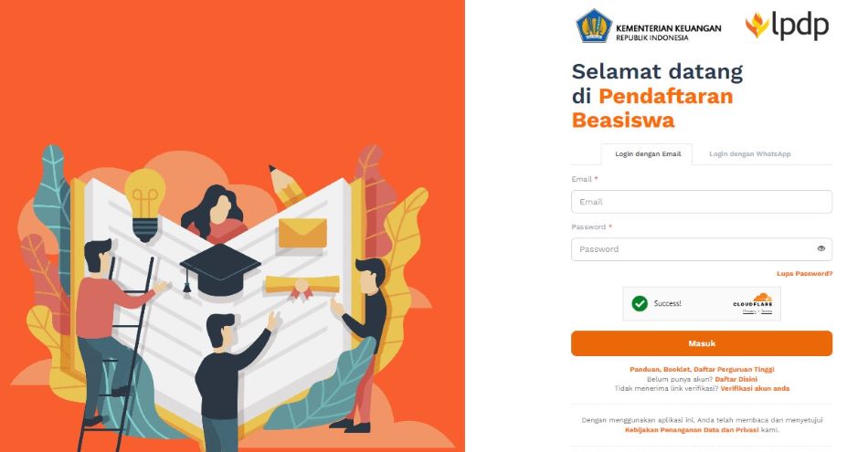Screen dimensions: 868x452
Task: Submit login with the Masuk button
Action: [x=702, y=343]
